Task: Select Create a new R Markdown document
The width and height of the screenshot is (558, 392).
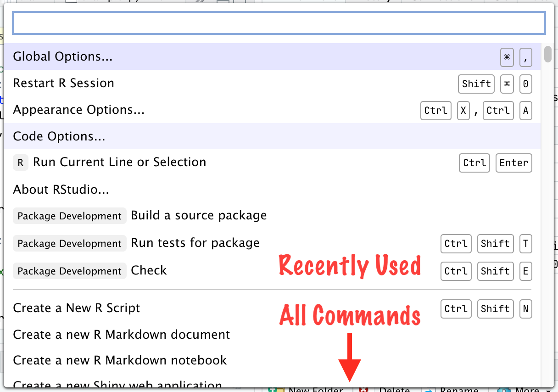Action: (x=122, y=335)
